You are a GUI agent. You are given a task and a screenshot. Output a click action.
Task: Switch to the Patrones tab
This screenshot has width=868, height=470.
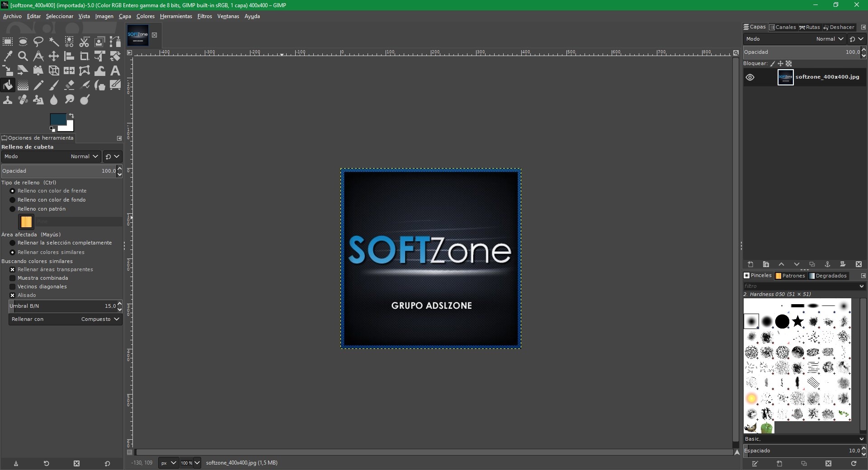coord(790,276)
